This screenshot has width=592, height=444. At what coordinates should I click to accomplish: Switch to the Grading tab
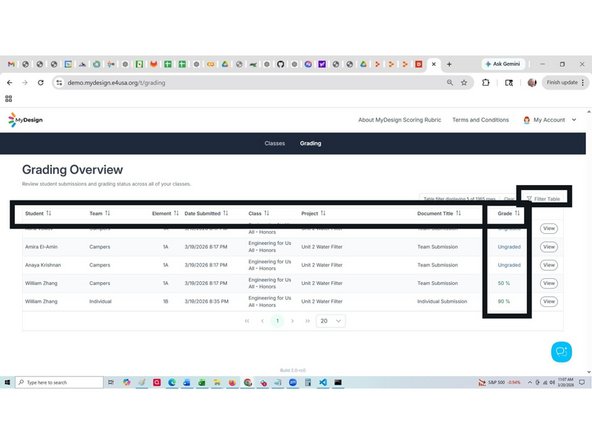coord(310,143)
